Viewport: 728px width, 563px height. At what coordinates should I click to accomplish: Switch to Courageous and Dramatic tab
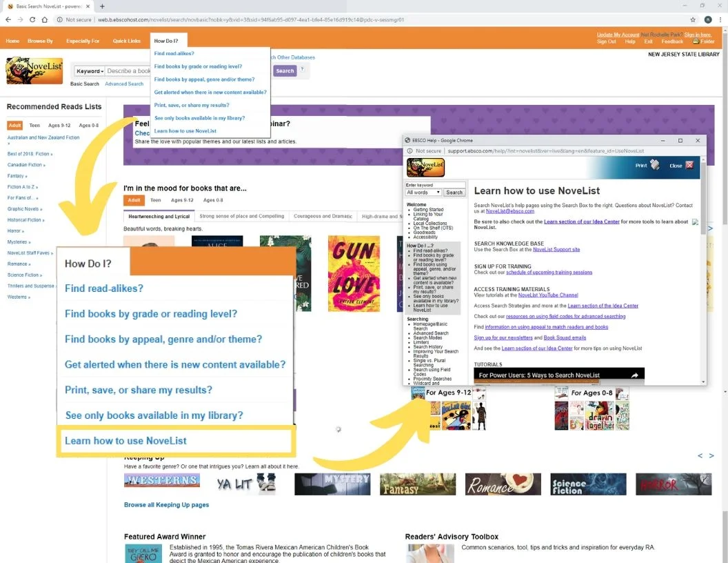pos(323,217)
